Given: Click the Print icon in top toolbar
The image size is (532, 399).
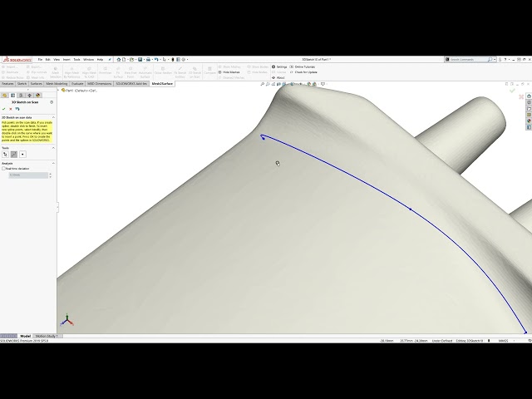Looking at the screenshot, I should 148,59.
